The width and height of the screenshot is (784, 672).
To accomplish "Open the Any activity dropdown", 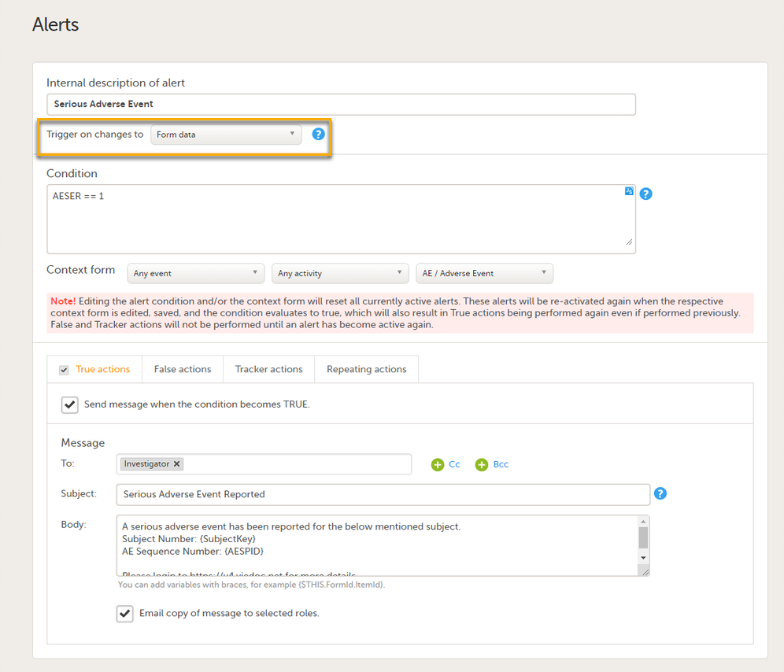I will click(x=340, y=273).
